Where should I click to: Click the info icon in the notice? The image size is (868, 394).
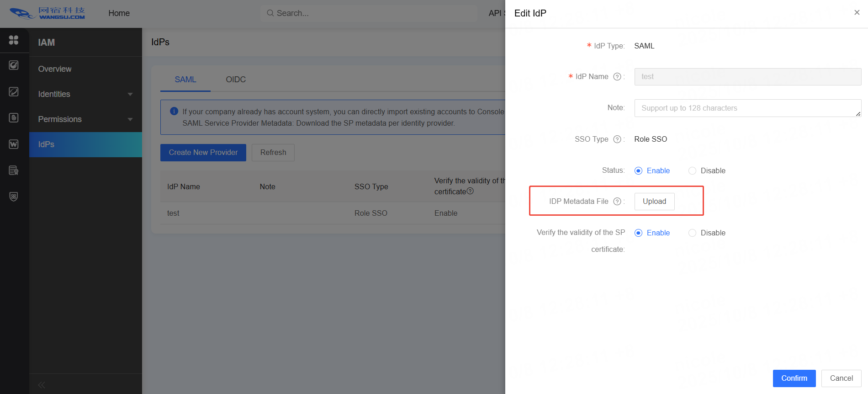(x=174, y=111)
